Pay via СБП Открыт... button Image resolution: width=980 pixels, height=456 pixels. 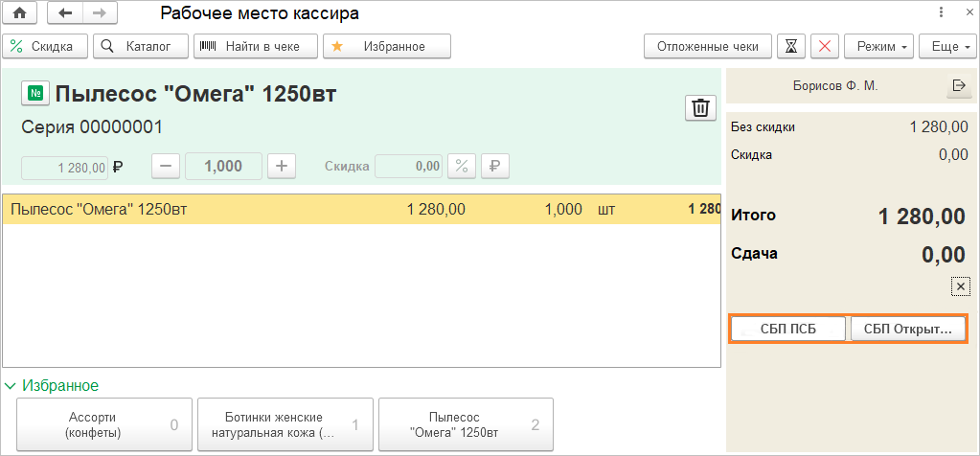pos(907,330)
